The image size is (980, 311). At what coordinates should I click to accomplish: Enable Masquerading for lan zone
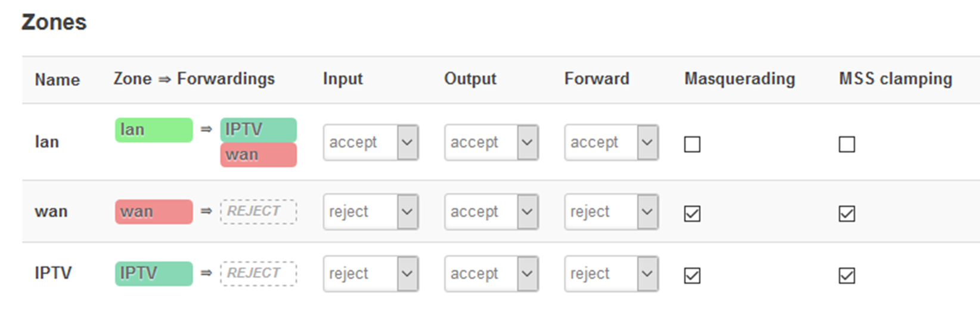(692, 144)
